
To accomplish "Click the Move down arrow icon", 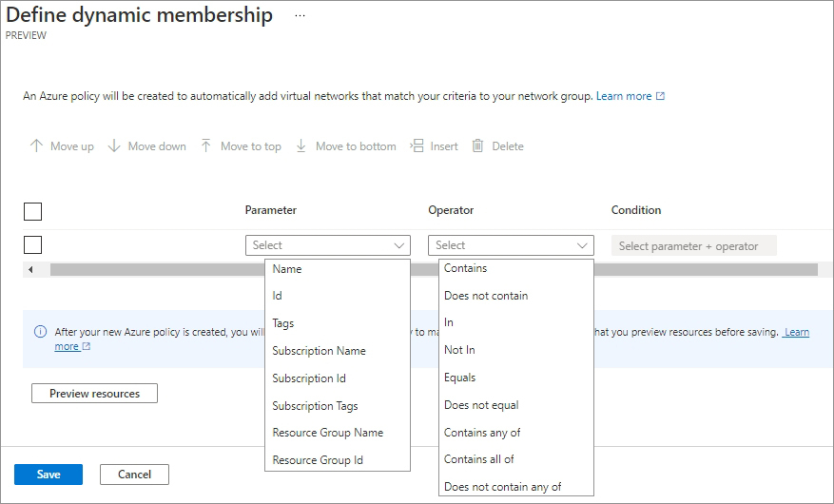I will 114,146.
